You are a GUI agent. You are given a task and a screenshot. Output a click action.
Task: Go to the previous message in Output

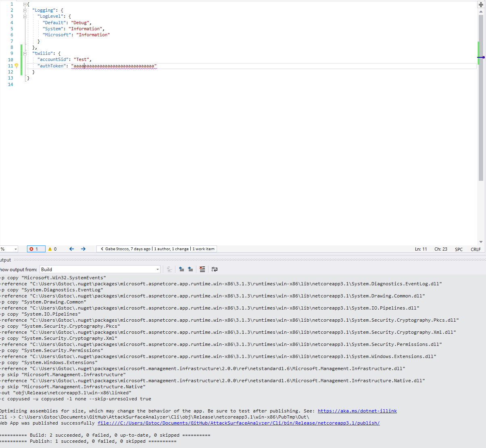coord(181,269)
